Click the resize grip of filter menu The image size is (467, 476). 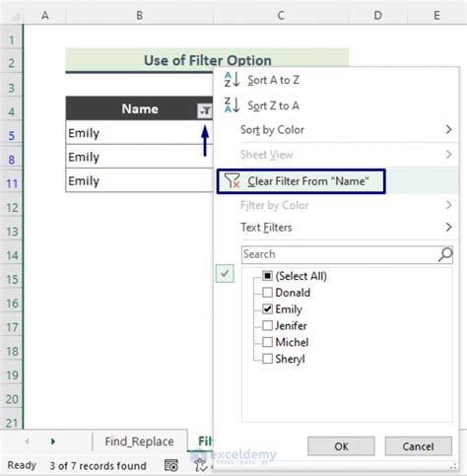pos(453,465)
